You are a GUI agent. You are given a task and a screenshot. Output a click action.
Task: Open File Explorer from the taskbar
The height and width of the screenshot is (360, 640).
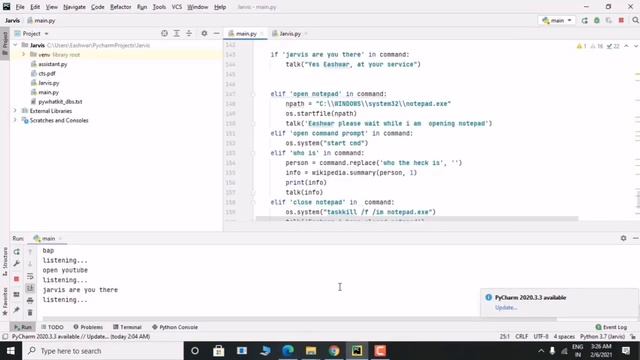(x=311, y=351)
